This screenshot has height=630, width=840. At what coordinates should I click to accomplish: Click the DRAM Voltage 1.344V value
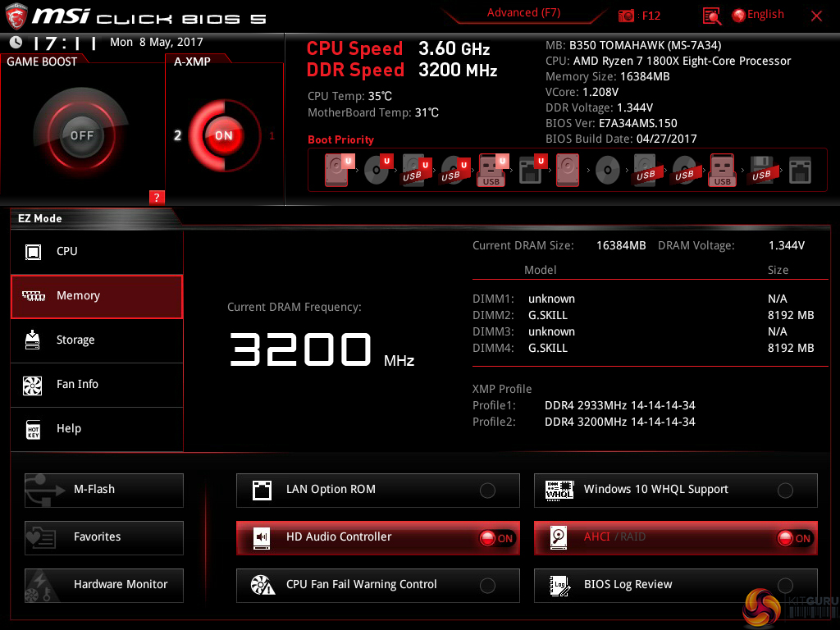[x=787, y=245]
